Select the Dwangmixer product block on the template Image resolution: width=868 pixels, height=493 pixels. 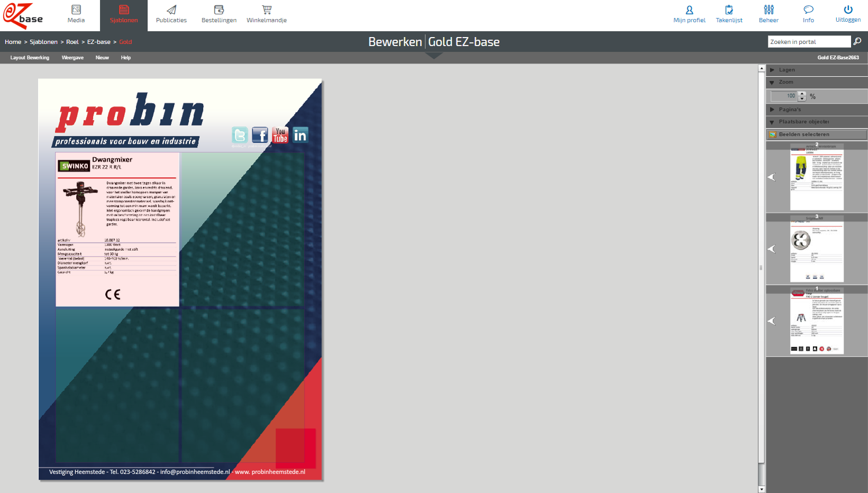117,230
